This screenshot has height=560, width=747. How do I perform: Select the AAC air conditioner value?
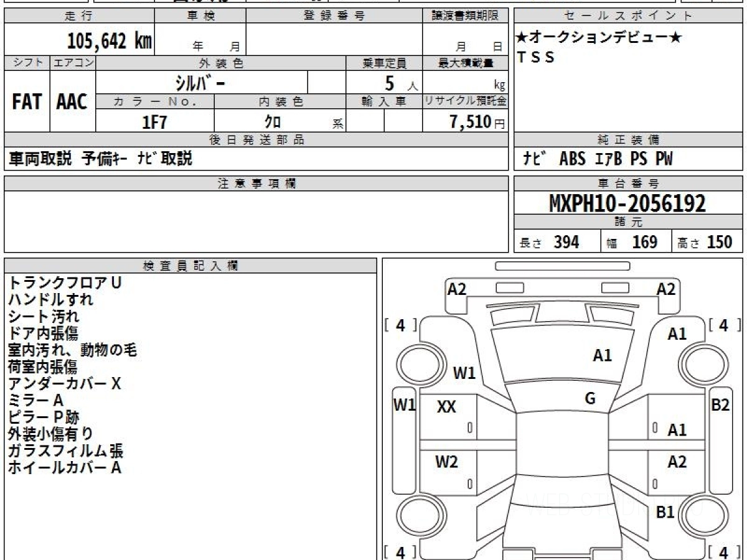pos(72,101)
